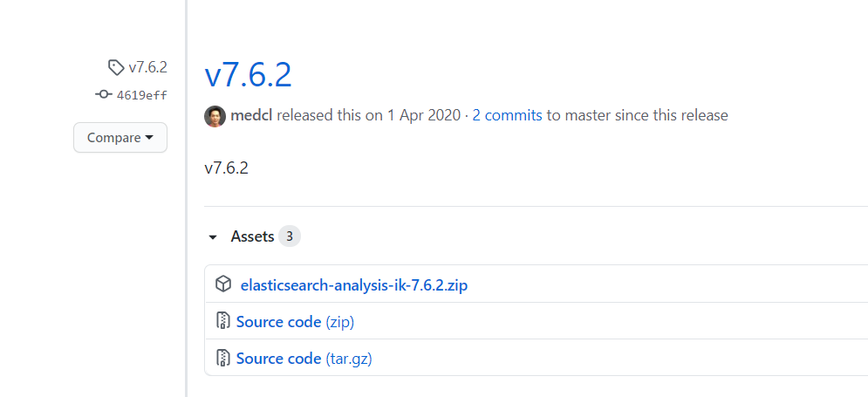Collapse the Assets section triangle
868x397 pixels.
click(x=213, y=237)
